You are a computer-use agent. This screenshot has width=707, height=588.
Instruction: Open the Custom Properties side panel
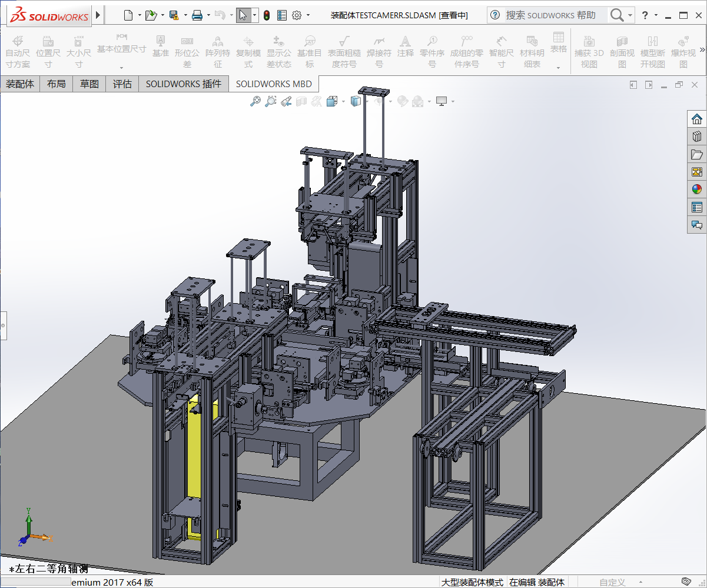(x=697, y=207)
